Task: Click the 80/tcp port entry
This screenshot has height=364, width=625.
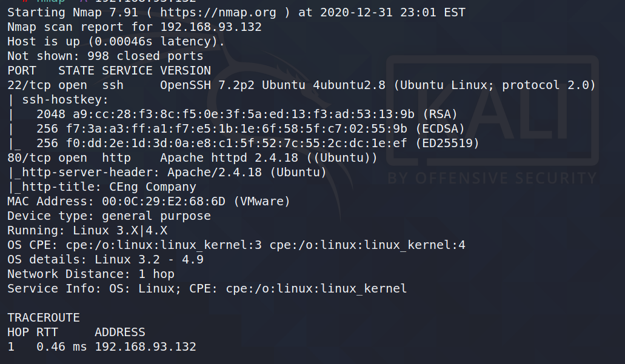Action: click(29, 157)
